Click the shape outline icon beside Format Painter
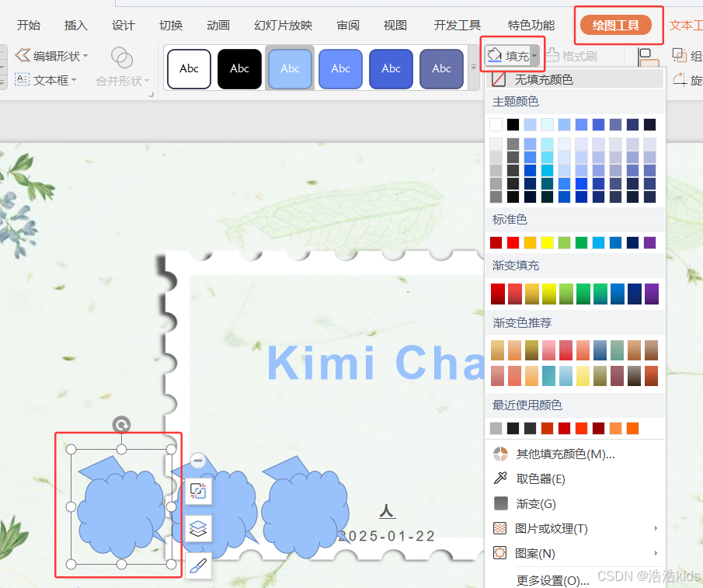 tap(648, 57)
